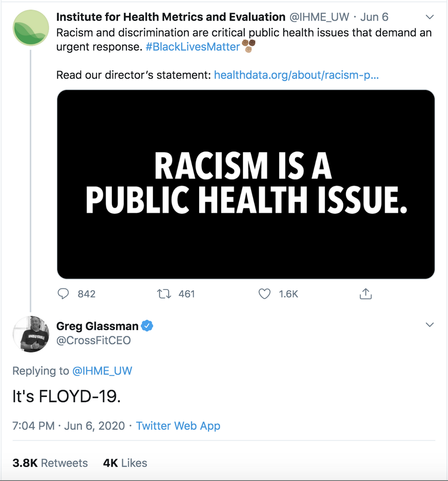Image resolution: width=448 pixels, height=481 pixels.
Task: Click the retweet icon below the image
Action: click(164, 294)
